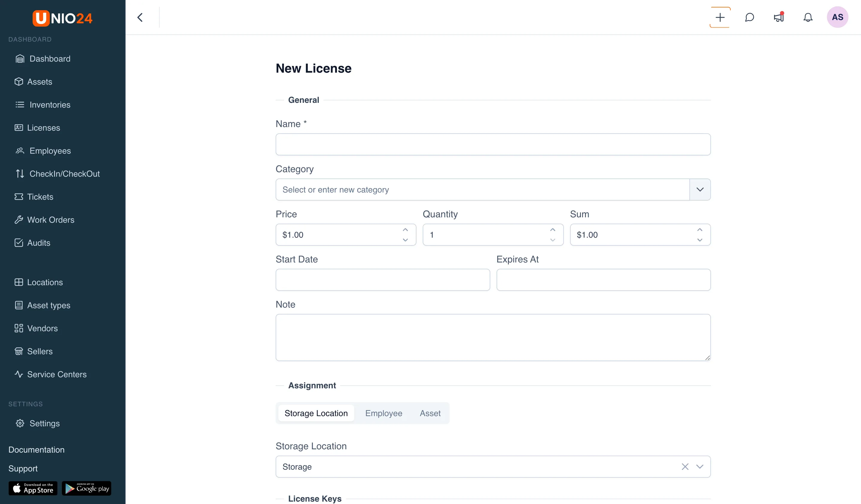Image resolution: width=861 pixels, height=504 pixels.
Task: Click the Start Date field
Action: point(383,280)
